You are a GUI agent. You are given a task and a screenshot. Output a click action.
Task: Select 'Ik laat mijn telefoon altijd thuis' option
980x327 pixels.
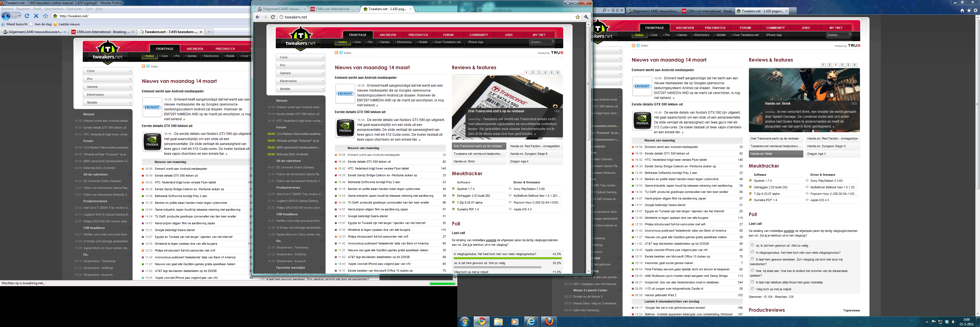tap(752, 282)
